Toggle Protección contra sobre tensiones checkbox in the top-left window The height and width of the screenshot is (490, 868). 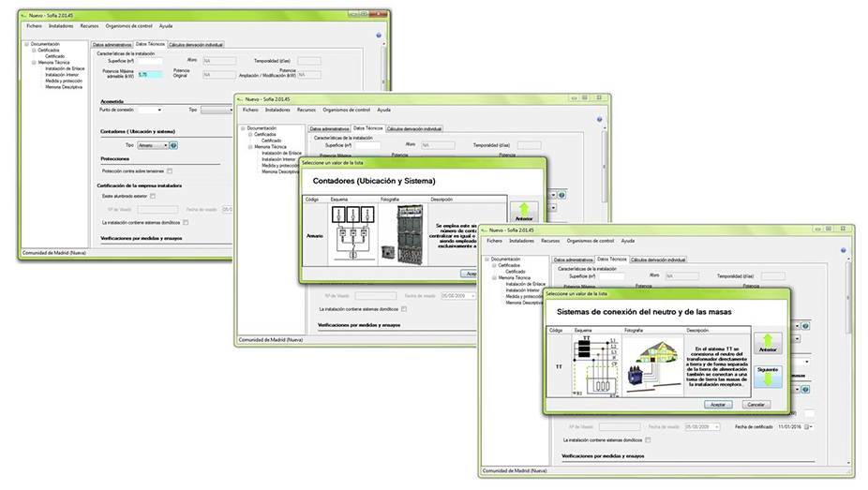click(x=170, y=171)
